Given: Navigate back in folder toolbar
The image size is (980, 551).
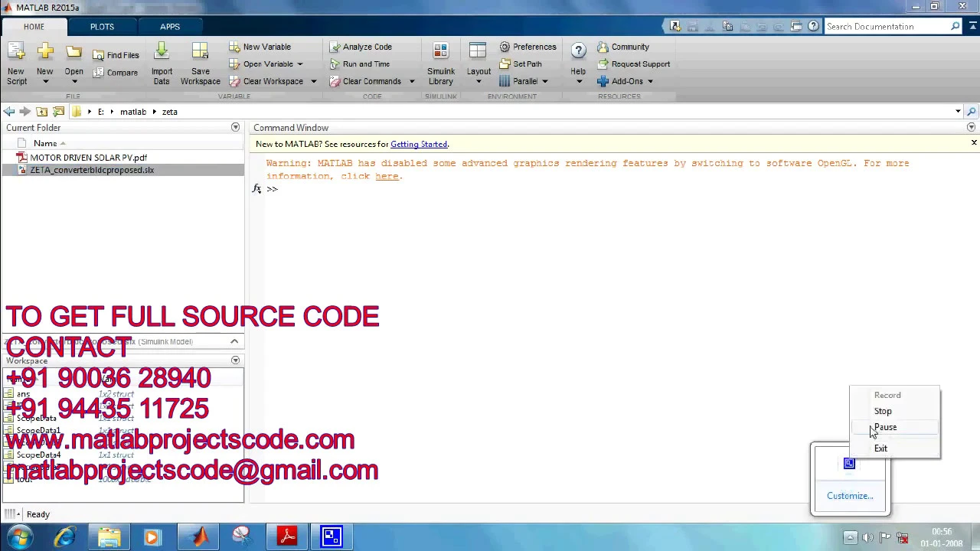Looking at the screenshot, I should pyautogui.click(x=8, y=112).
